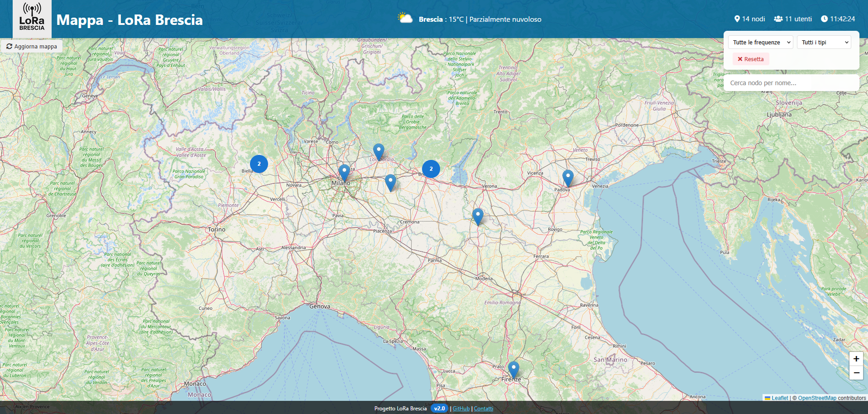Click the Parma city label on map
Viewport: 868px width, 414px height.
tap(435, 260)
